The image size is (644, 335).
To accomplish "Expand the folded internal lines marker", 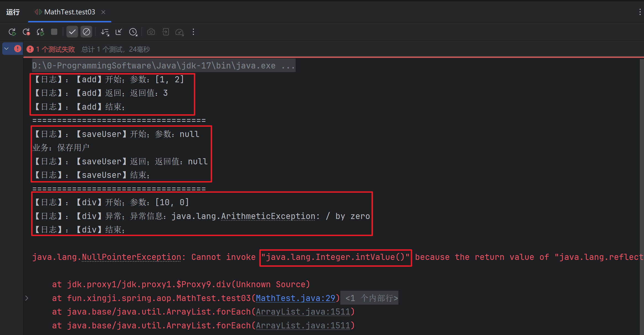I will click(x=371, y=298).
